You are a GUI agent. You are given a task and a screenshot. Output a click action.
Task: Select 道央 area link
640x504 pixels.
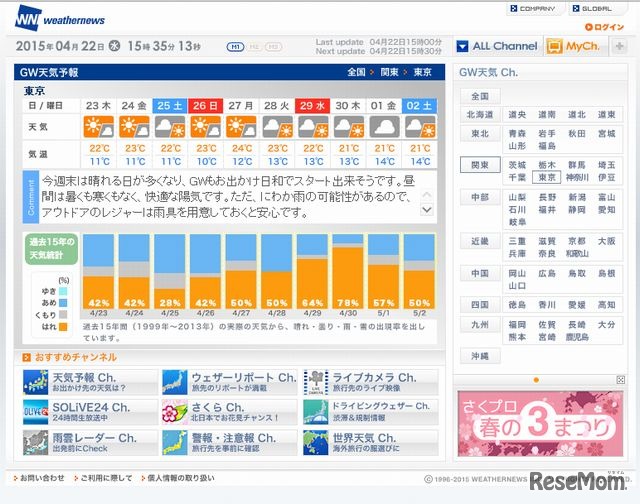(517, 115)
